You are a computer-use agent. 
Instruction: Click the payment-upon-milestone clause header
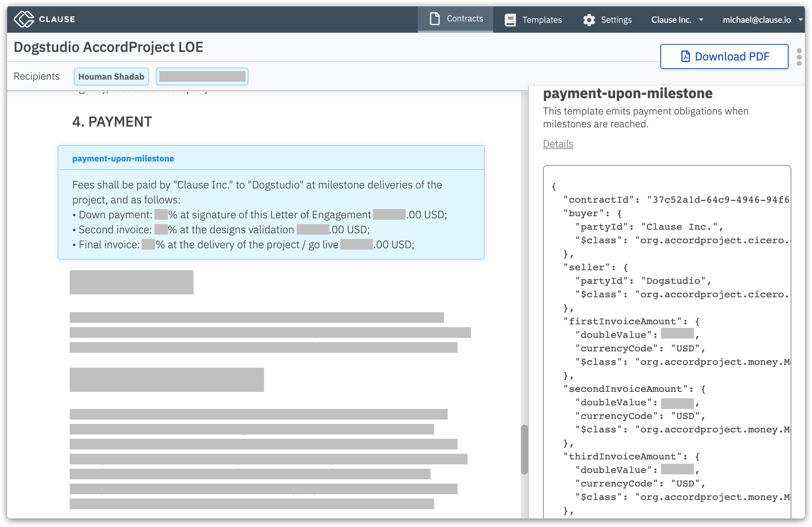click(x=123, y=159)
